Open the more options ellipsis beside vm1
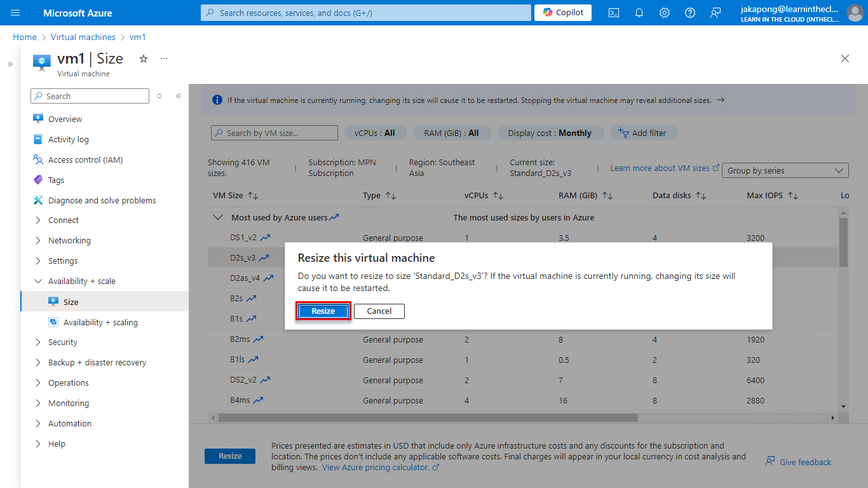This screenshot has width=868, height=488. coord(164,58)
